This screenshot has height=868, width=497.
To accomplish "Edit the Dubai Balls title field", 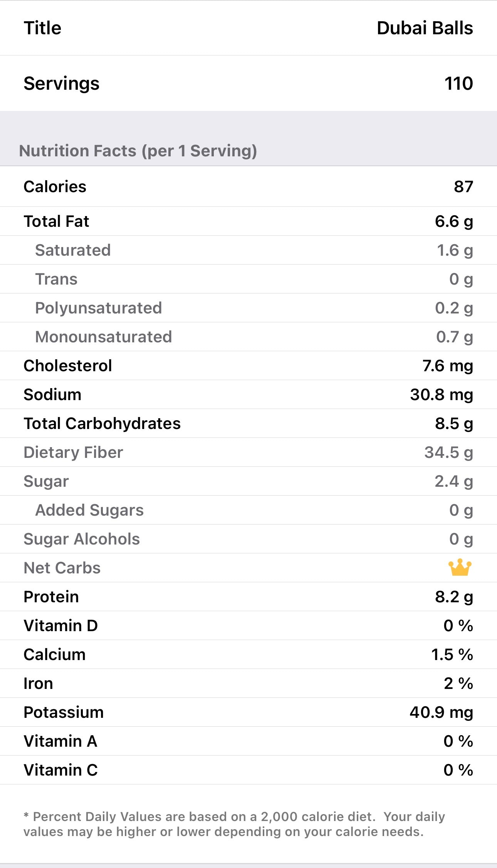I will coord(424,28).
